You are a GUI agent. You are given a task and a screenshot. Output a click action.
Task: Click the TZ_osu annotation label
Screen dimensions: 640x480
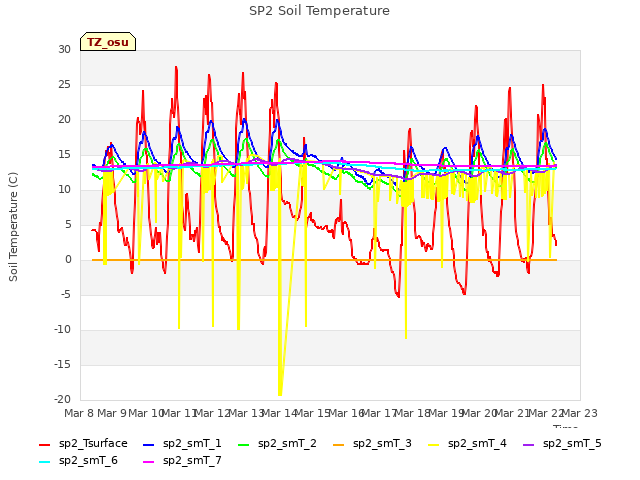pos(108,42)
